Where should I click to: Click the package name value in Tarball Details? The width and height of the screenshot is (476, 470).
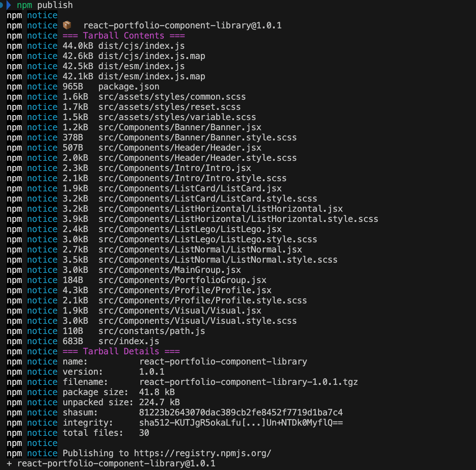tap(223, 362)
